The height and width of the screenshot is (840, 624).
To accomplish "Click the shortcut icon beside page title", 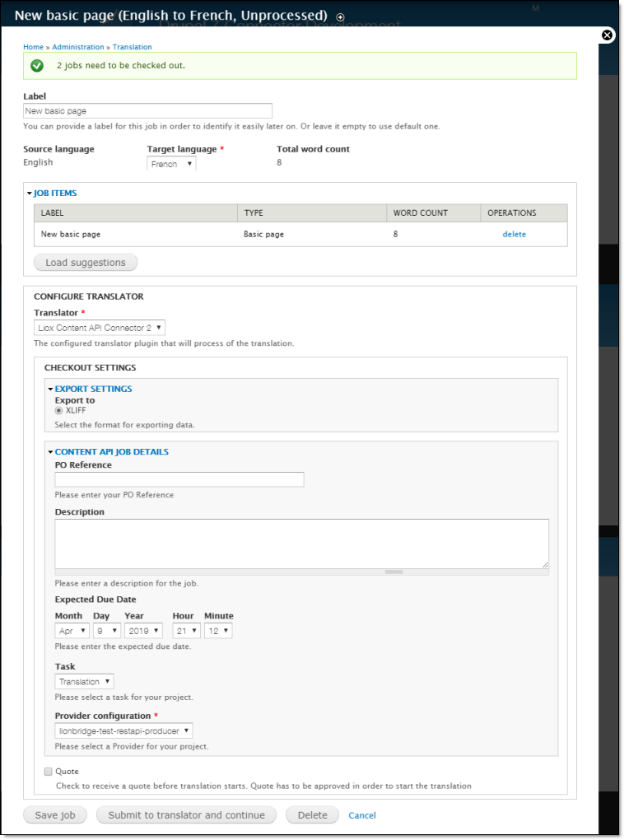I will (x=341, y=16).
